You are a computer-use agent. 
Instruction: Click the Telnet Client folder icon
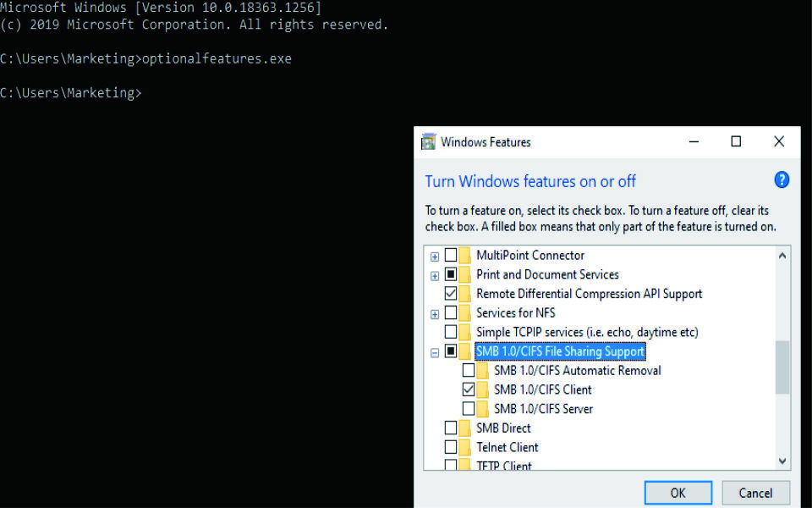coord(465,447)
